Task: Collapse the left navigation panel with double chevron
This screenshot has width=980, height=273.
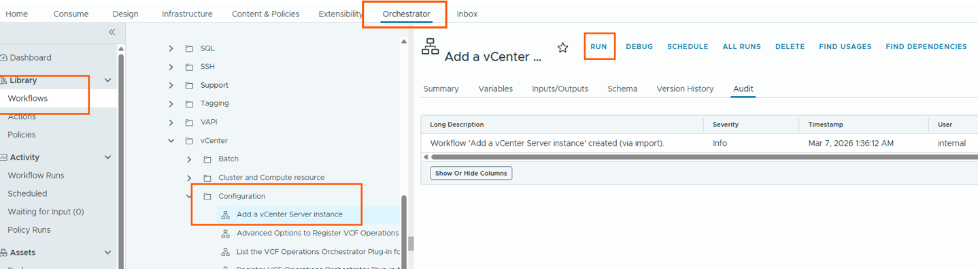Action: tap(112, 32)
